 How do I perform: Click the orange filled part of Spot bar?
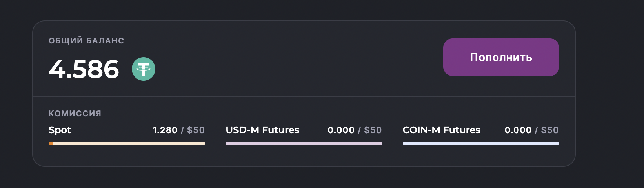51,143
